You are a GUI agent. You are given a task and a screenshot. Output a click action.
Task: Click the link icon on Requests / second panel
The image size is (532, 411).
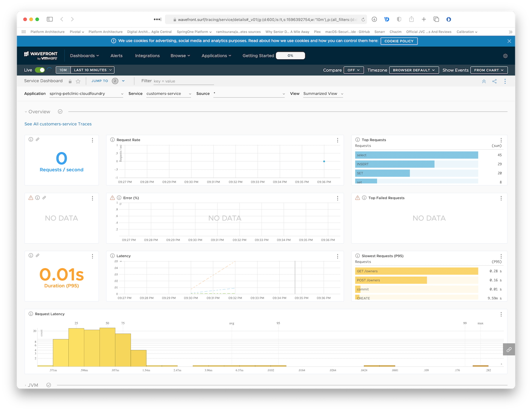pos(37,139)
